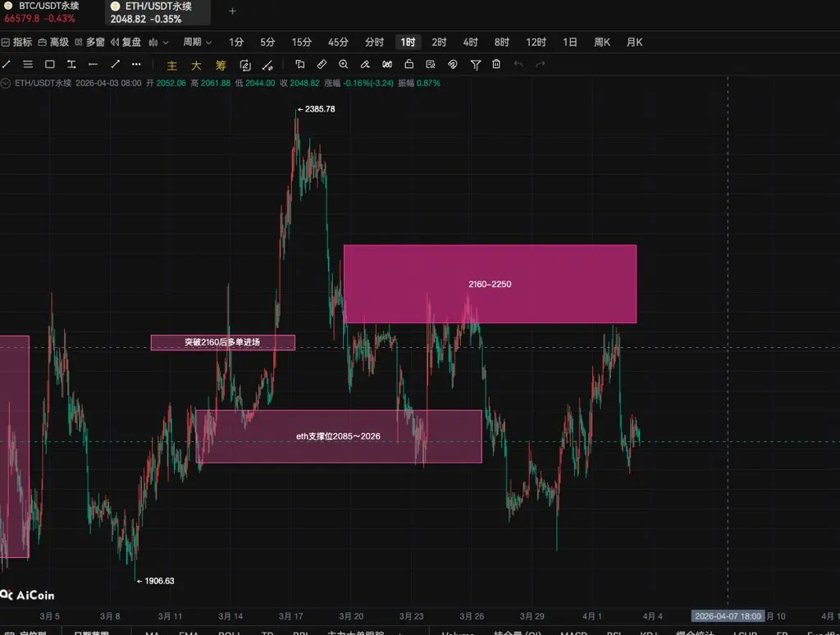Image resolution: width=840 pixels, height=635 pixels.
Task: Switch to the BTC/USDT永续 tab
Action: click(43, 11)
